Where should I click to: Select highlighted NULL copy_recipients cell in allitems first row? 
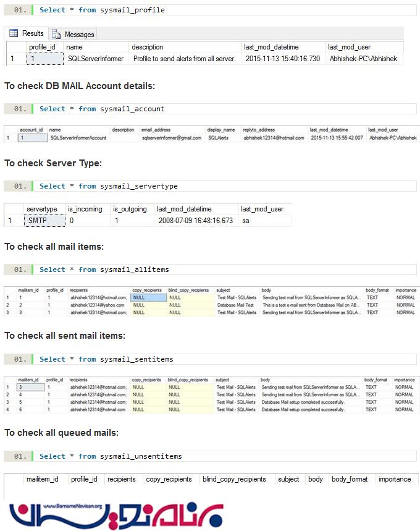point(149,298)
